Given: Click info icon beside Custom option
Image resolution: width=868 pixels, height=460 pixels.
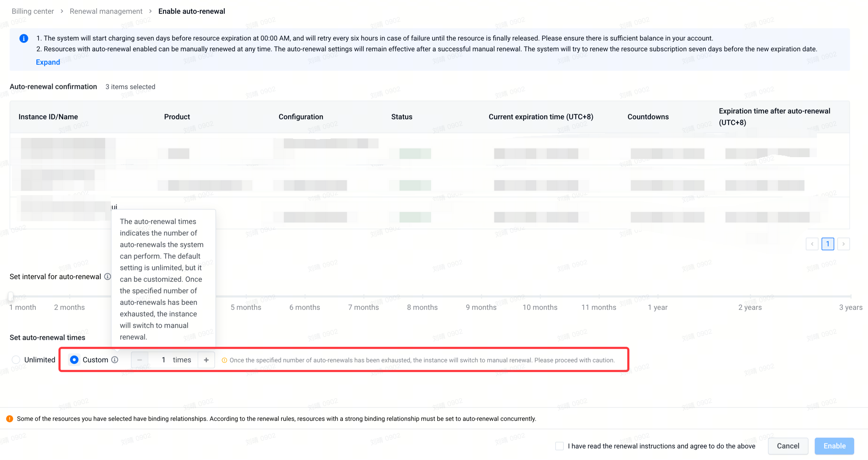Looking at the screenshot, I should [115, 360].
